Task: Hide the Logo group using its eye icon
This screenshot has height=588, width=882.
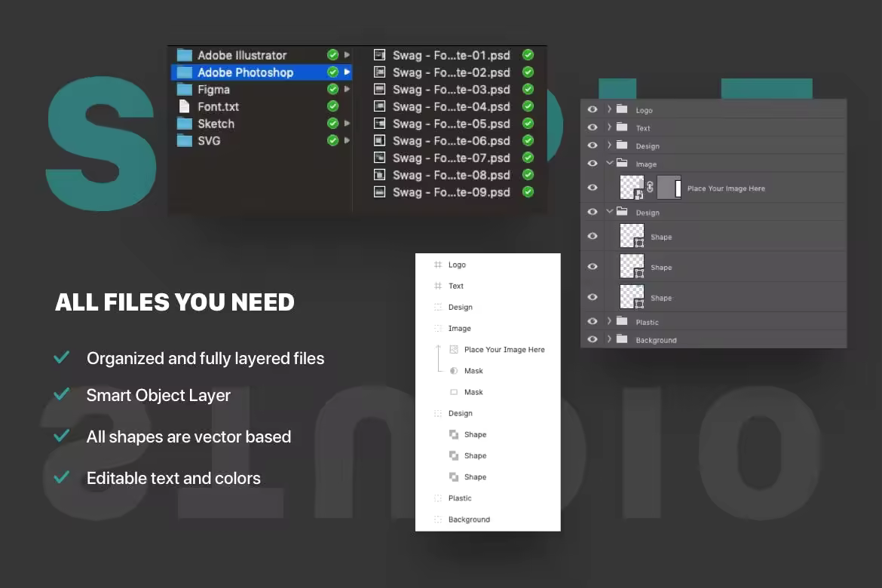Action: point(593,109)
